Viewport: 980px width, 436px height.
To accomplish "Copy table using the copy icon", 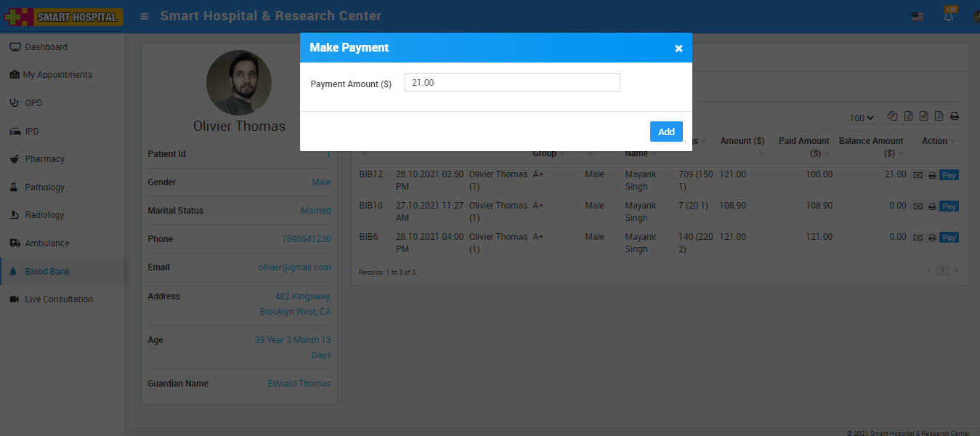I will point(892,116).
